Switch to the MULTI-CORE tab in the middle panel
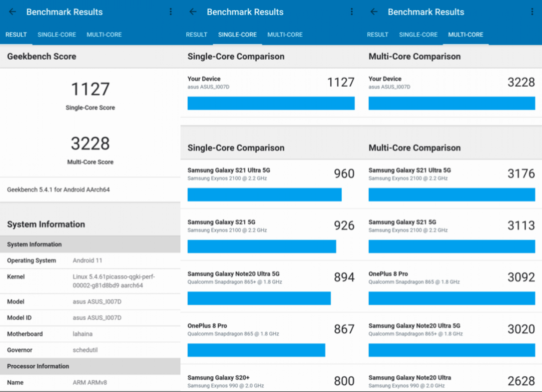The height and width of the screenshot is (392, 542). coord(285,35)
